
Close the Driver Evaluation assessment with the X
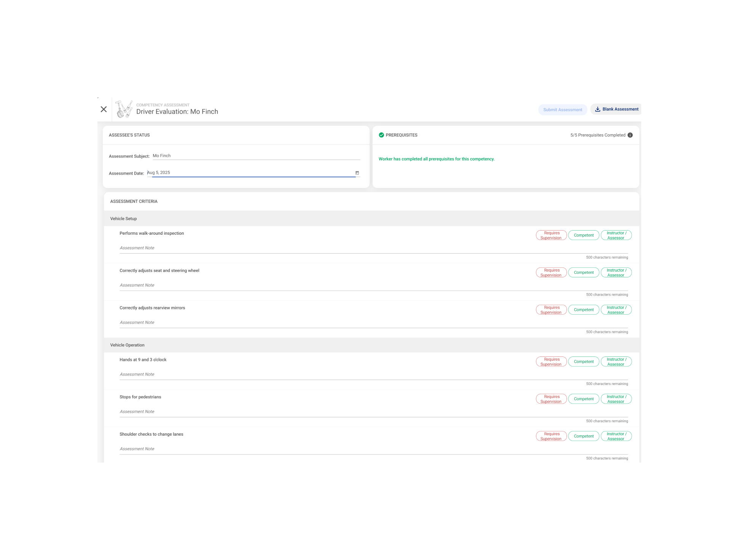click(x=104, y=109)
